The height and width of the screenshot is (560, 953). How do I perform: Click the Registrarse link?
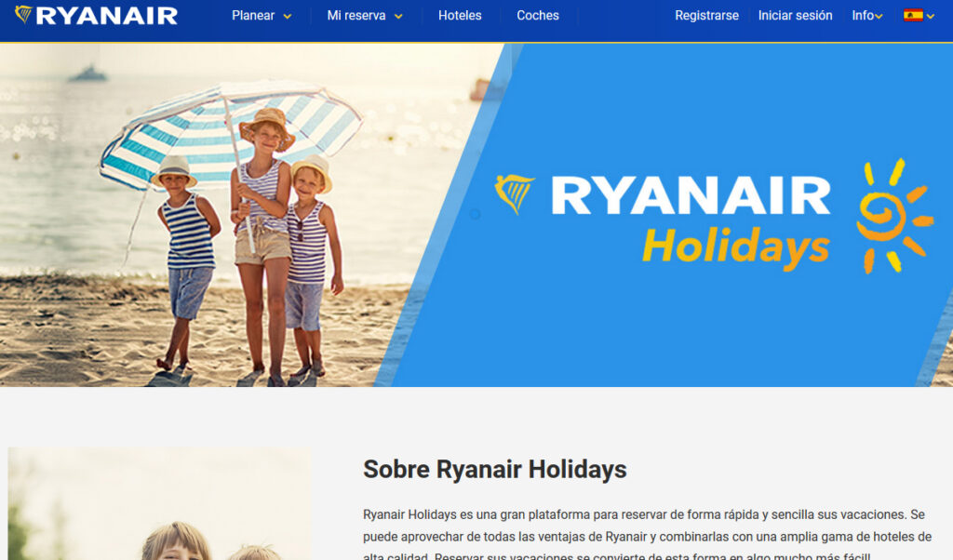[706, 15]
